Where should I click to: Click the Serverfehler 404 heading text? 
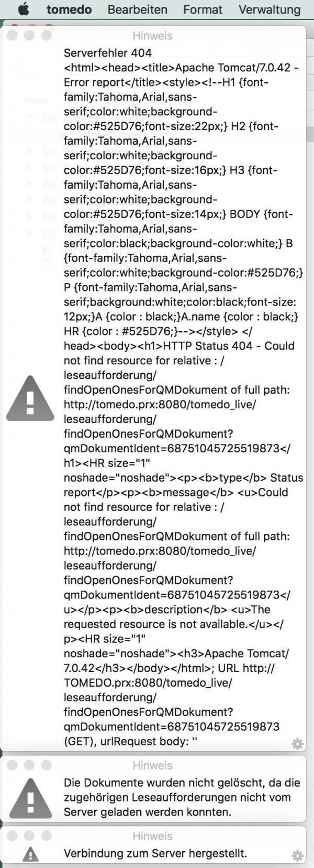click(x=108, y=53)
